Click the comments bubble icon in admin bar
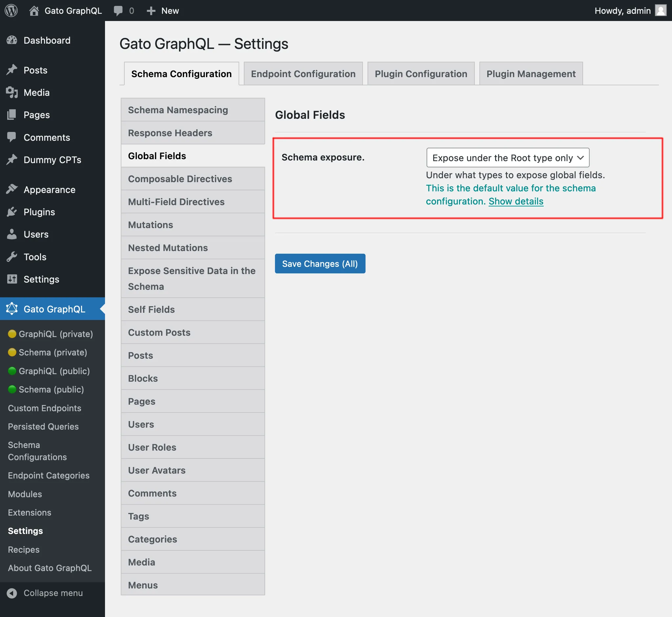Screen dimensions: 672x617 pos(118,11)
